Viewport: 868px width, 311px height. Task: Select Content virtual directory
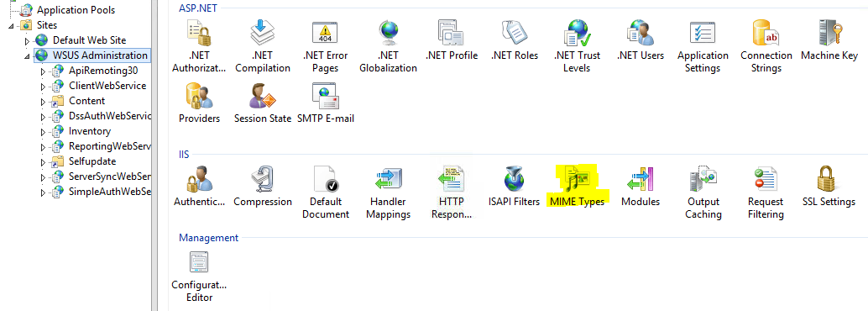pyautogui.click(x=87, y=101)
